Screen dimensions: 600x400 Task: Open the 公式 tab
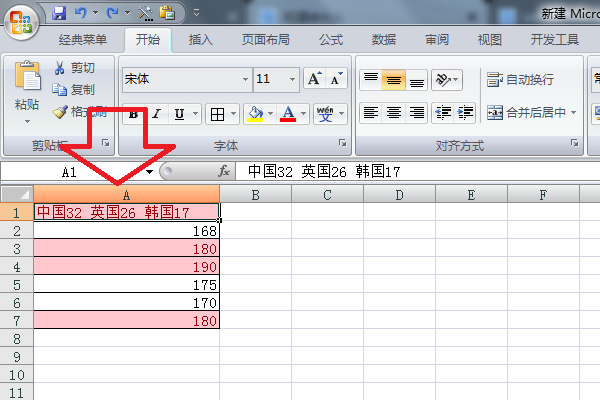tap(331, 39)
